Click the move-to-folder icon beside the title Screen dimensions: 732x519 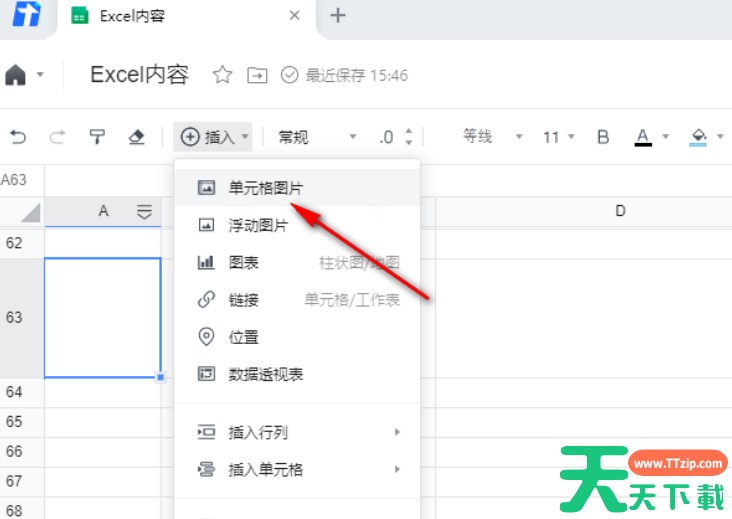point(258,75)
